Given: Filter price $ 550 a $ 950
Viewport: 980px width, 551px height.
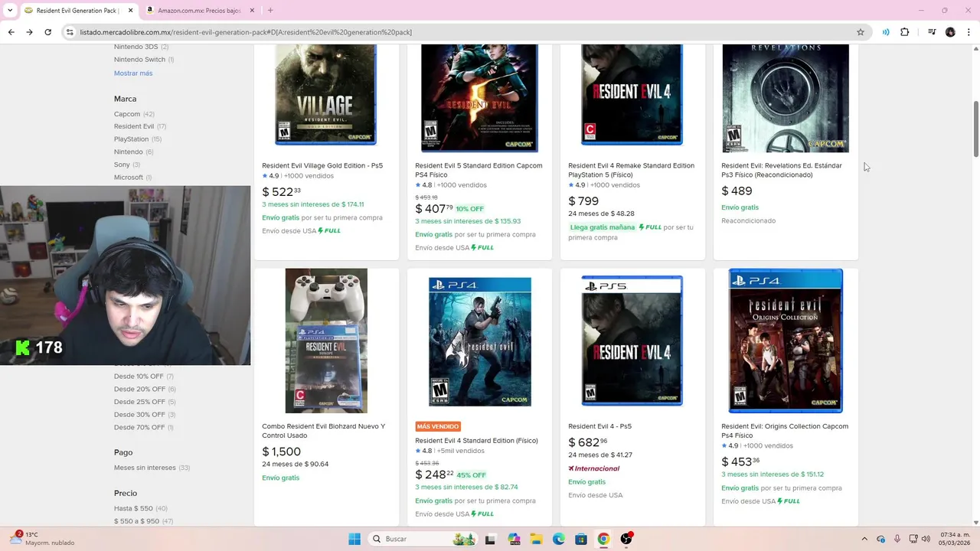Looking at the screenshot, I should point(136,521).
